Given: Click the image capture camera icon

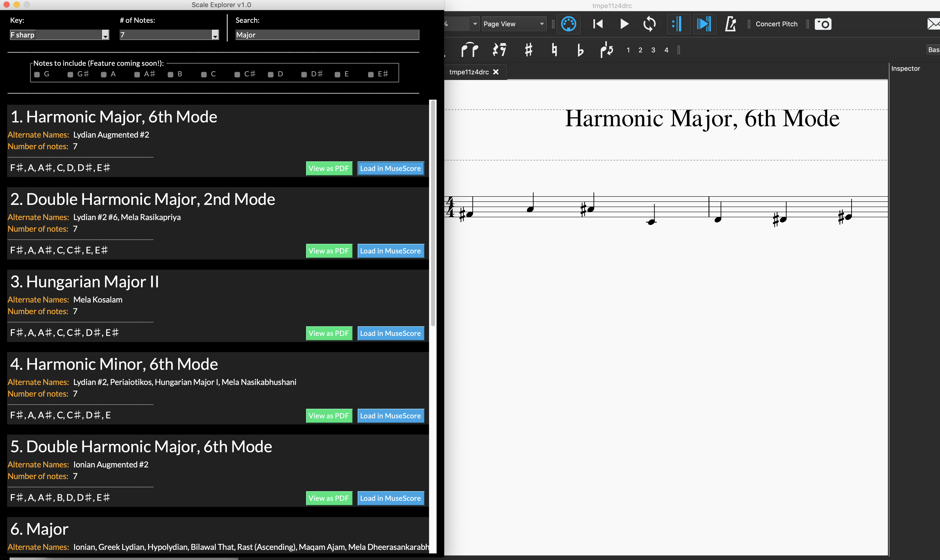Looking at the screenshot, I should 823,24.
